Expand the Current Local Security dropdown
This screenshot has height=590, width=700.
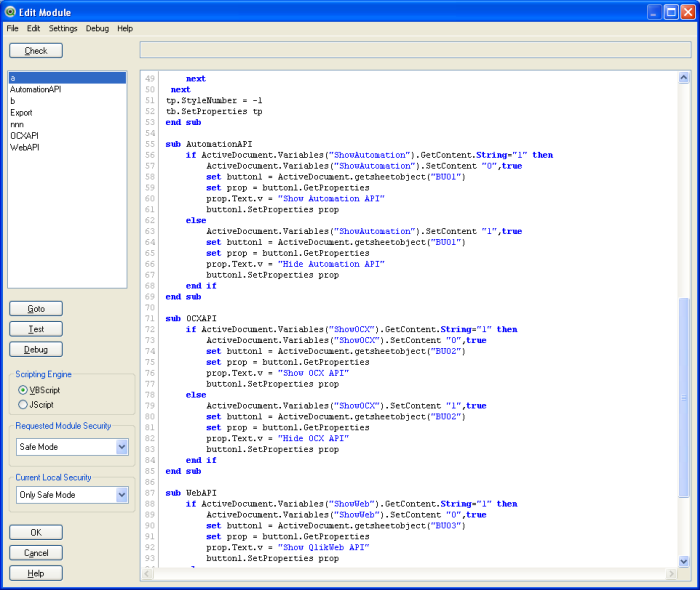coord(122,494)
